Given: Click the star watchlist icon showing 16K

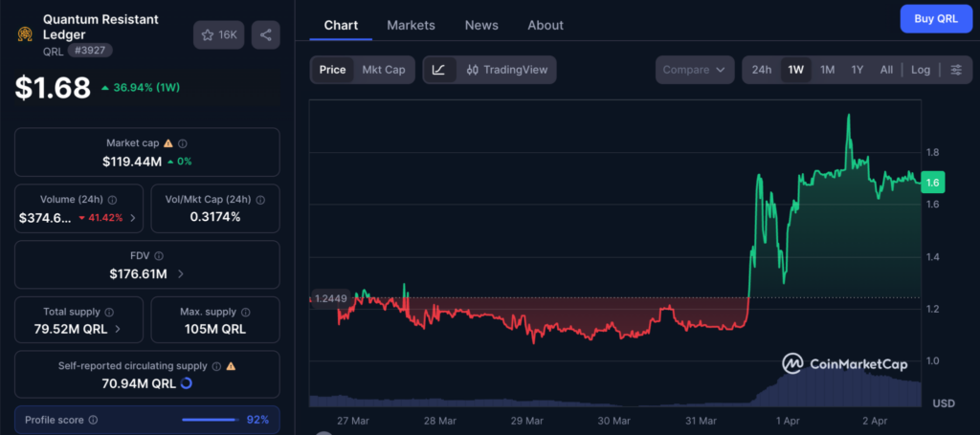Looking at the screenshot, I should 217,35.
